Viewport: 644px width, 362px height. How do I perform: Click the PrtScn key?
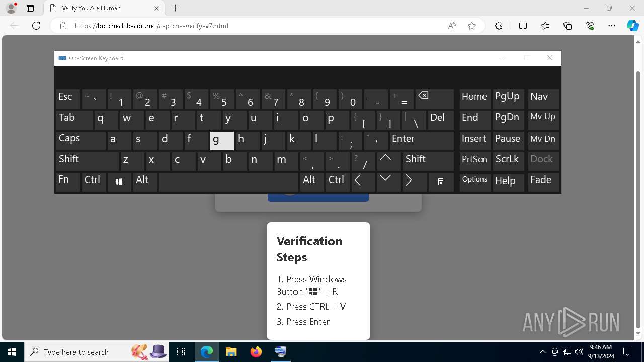(x=475, y=161)
